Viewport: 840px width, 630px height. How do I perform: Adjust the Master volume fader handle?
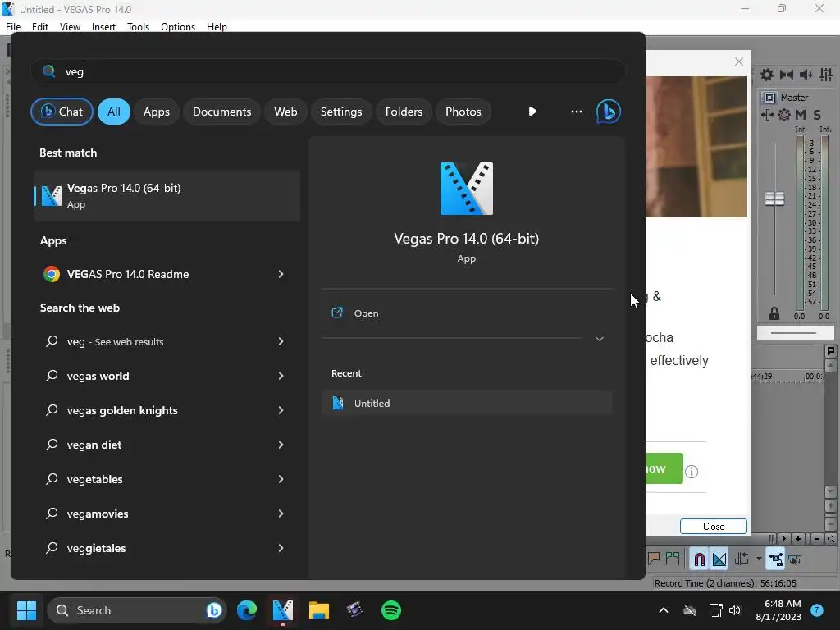774,199
